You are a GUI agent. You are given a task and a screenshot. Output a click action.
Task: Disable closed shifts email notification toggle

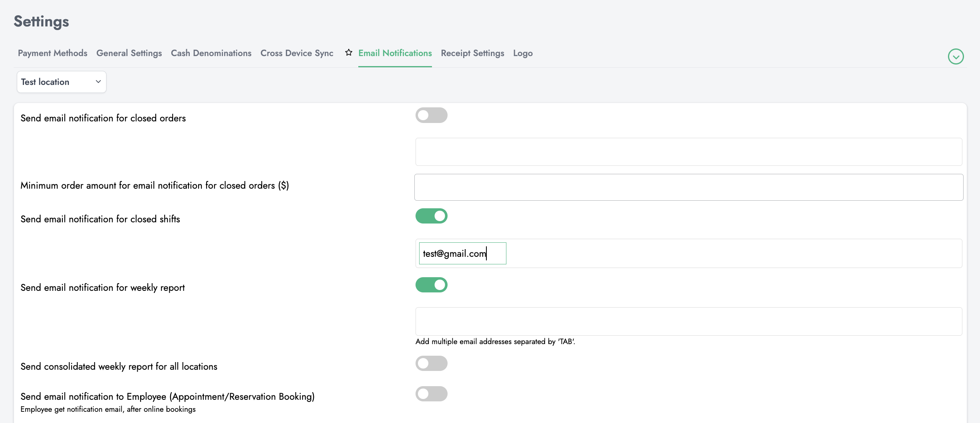[431, 216]
